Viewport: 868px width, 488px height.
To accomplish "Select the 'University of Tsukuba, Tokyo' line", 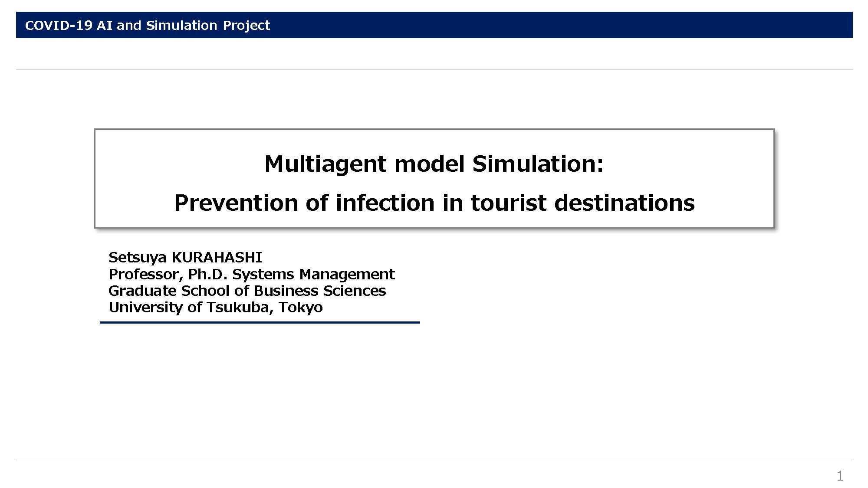I will pos(216,308).
